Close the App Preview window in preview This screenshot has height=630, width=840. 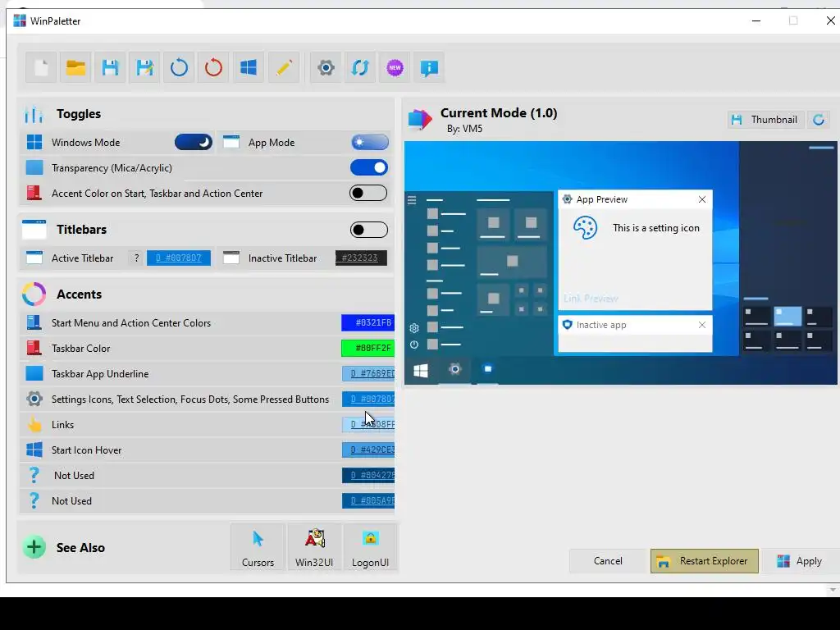coord(702,199)
